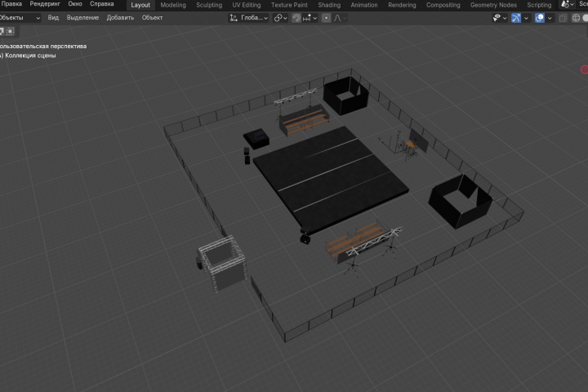Switch to the Sculpting workspace tab
This screenshot has width=588, height=392.
coord(209,5)
